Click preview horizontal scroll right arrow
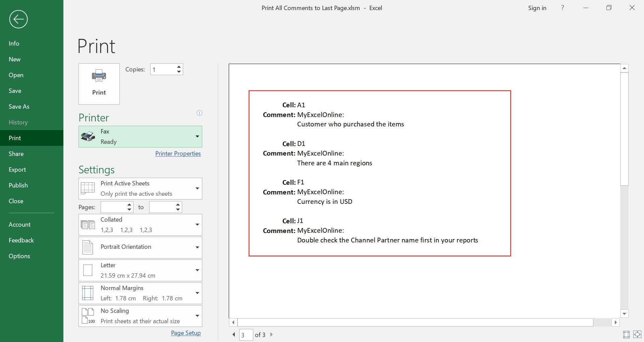644x342 pixels. (616, 322)
